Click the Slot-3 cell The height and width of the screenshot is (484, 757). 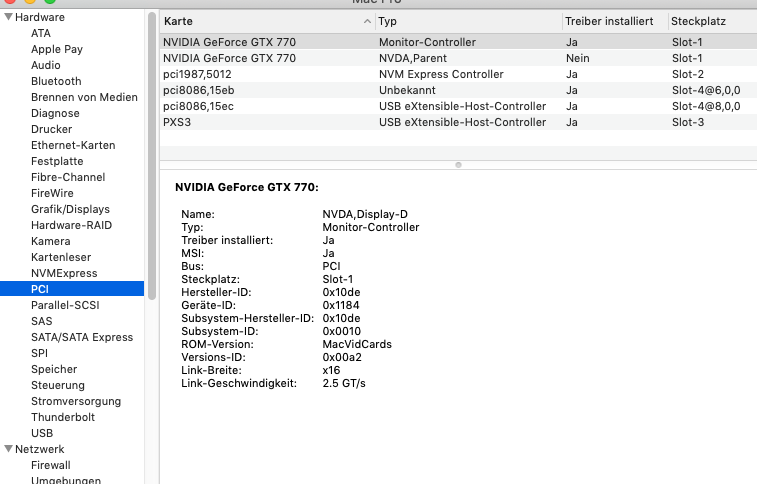688,122
